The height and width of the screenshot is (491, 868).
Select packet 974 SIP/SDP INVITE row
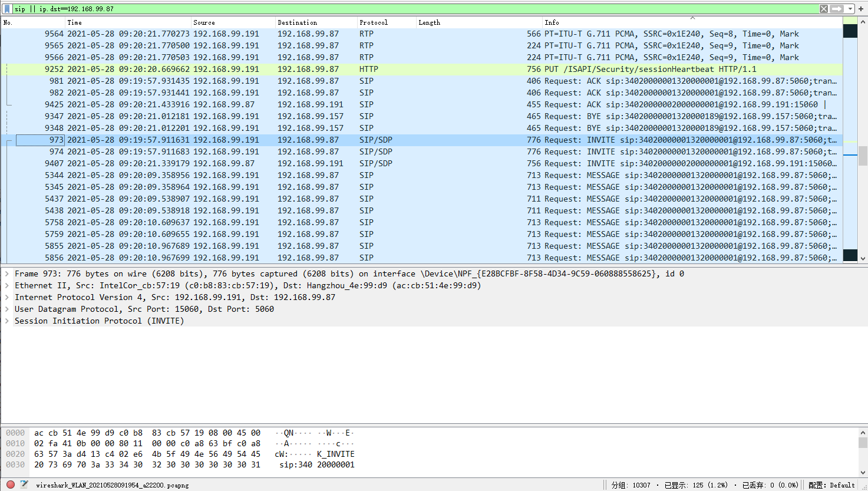tap(422, 151)
